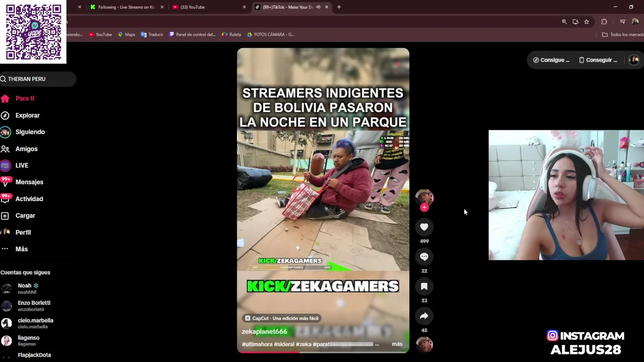Click the video progress bar
The width and height of the screenshot is (644, 362).
click(323, 352)
